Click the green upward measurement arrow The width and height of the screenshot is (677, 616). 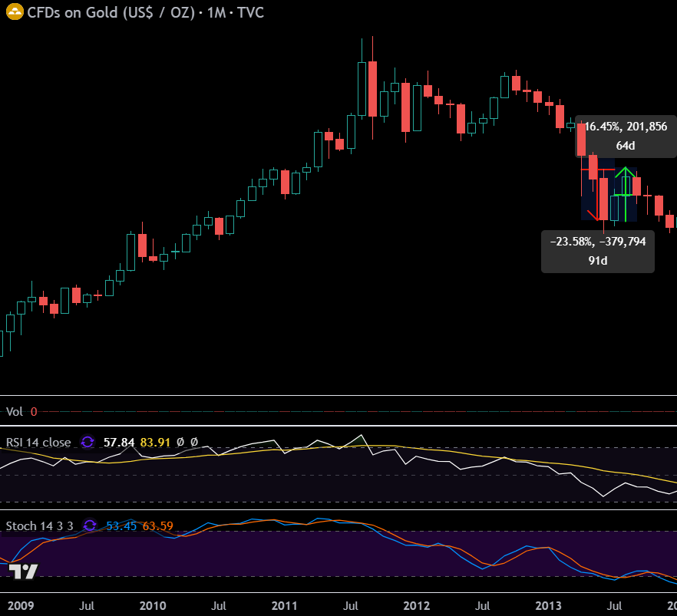[x=625, y=194]
